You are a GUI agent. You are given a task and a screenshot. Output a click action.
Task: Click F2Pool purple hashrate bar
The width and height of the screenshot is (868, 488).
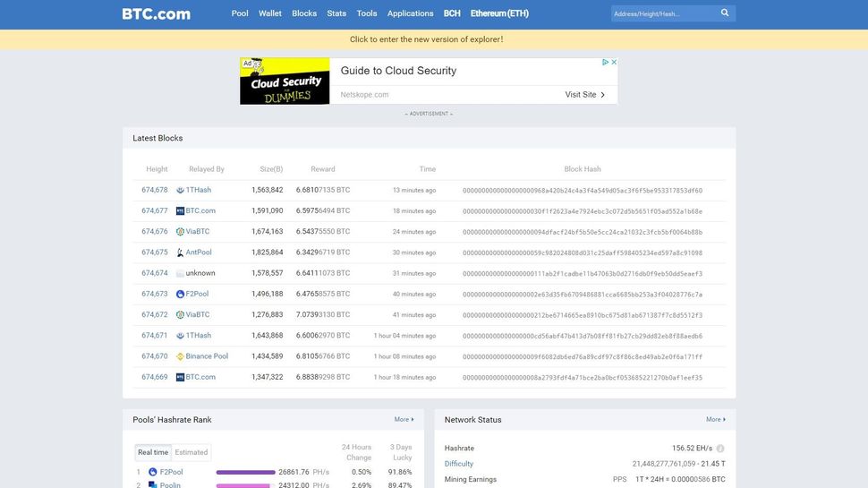246,473
